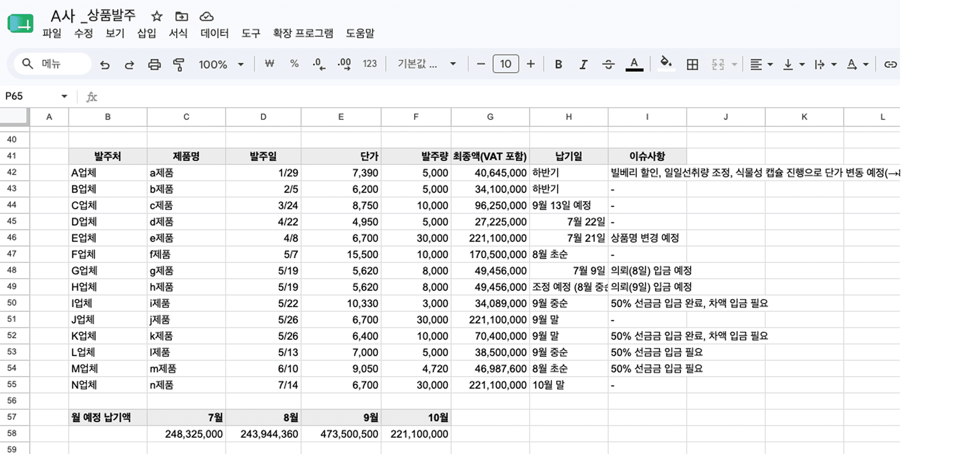Check cloud save status icon
980x454 pixels.
[206, 16]
